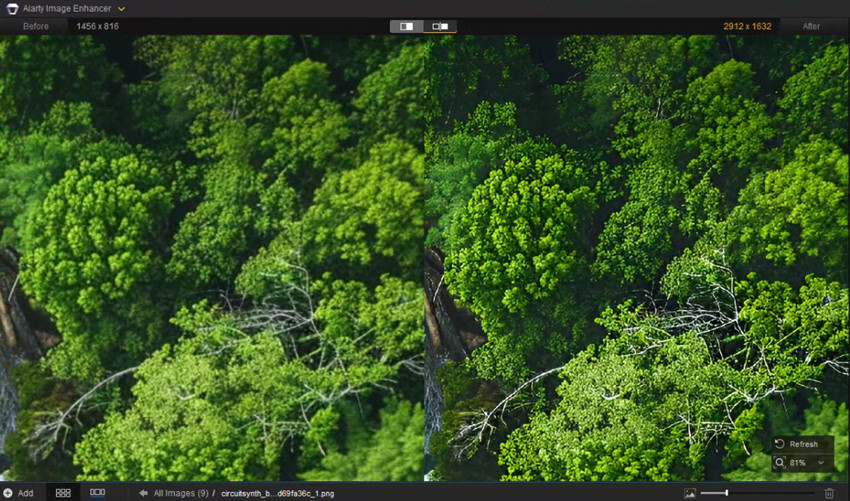Click the plus icon next to Add
Image resolution: width=850 pixels, height=501 pixels.
pyautogui.click(x=7, y=493)
